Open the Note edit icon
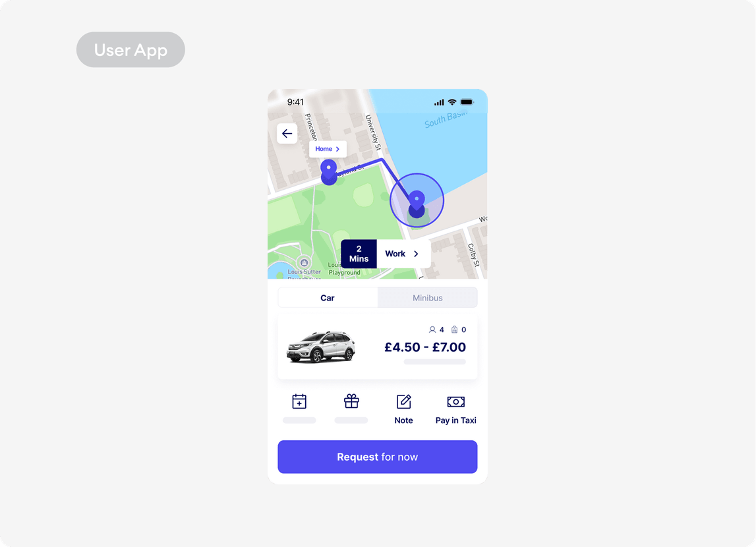756x547 pixels. (403, 401)
